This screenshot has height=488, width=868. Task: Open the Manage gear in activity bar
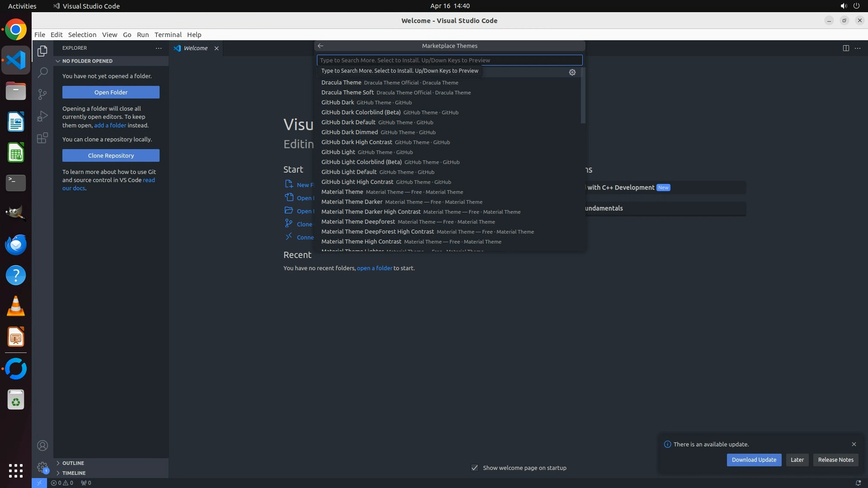coord(42,467)
